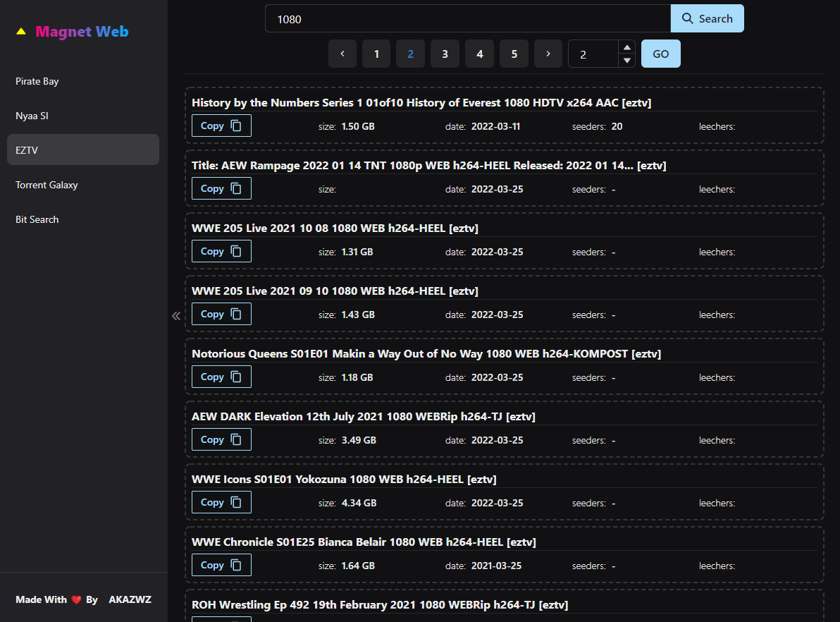Jump to page 4

click(479, 54)
